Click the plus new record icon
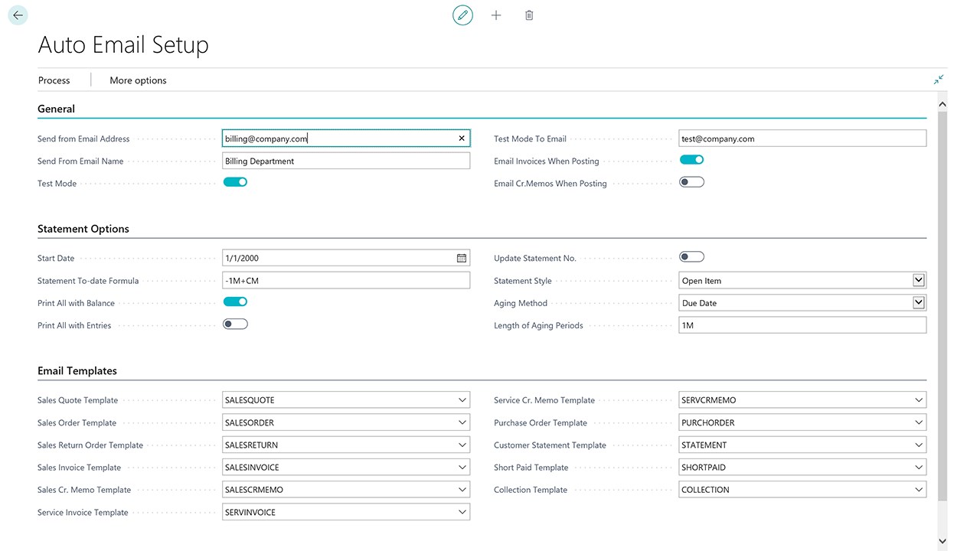 [x=496, y=15]
